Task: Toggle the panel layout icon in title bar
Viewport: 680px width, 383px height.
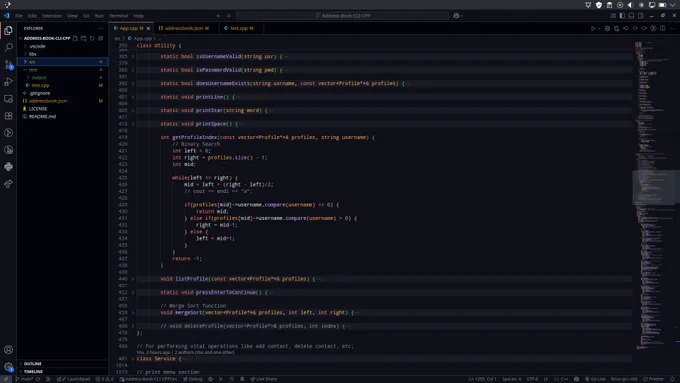Action: click(x=631, y=16)
